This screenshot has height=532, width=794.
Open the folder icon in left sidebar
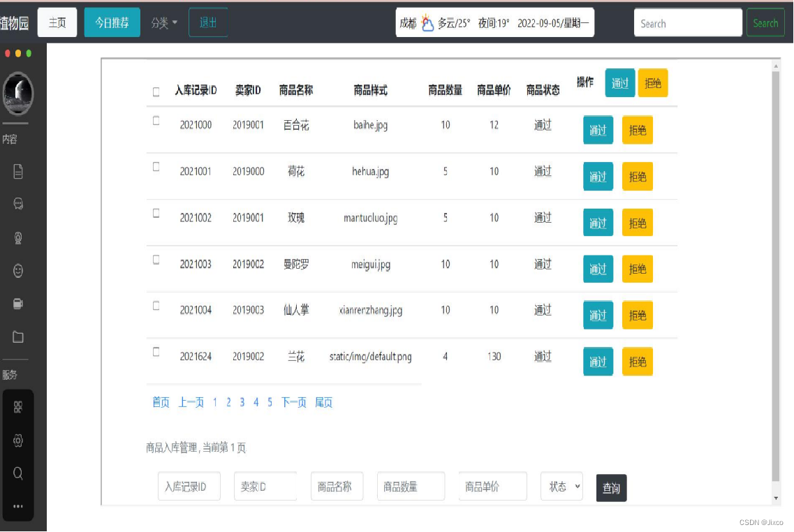(17, 337)
